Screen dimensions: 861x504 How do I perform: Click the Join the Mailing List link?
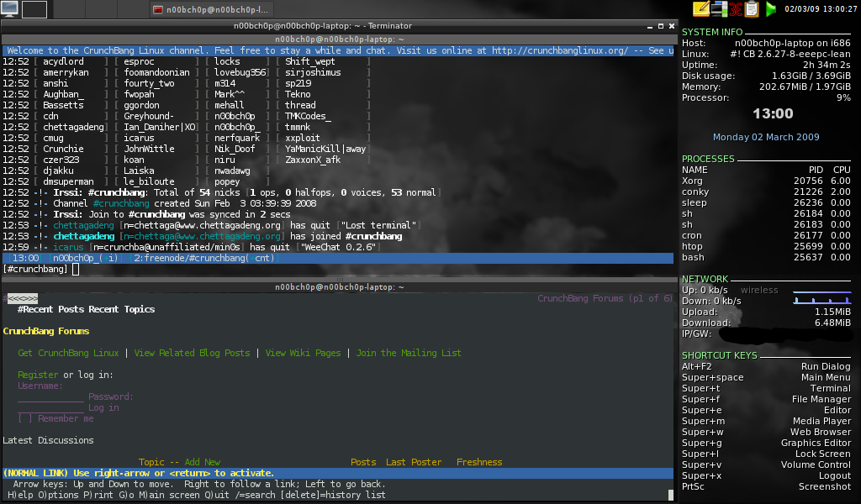[409, 353]
